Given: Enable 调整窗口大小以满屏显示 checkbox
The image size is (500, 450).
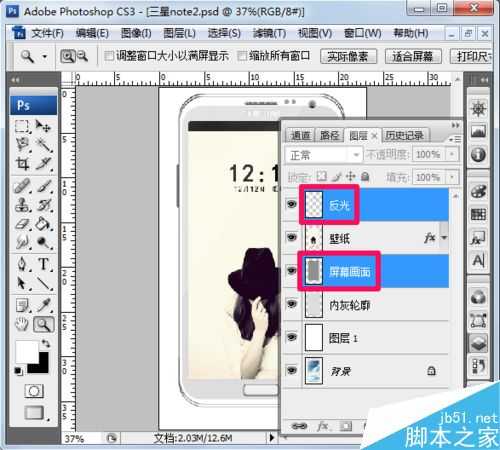Looking at the screenshot, I should pos(109,56).
